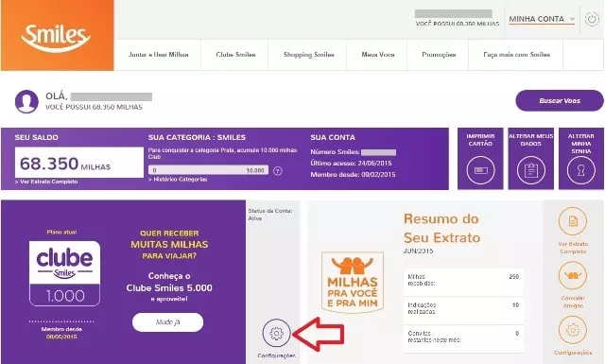The image size is (605, 364).
Task: Open the Juntar e Usar Milhas menu
Action: click(158, 55)
